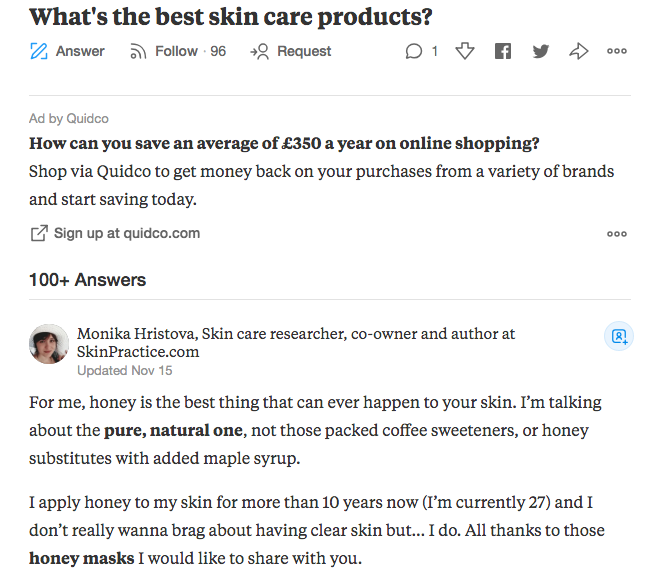Click Monika Hristova's profile photo
Image resolution: width=647 pixels, height=574 pixels.
click(x=49, y=344)
